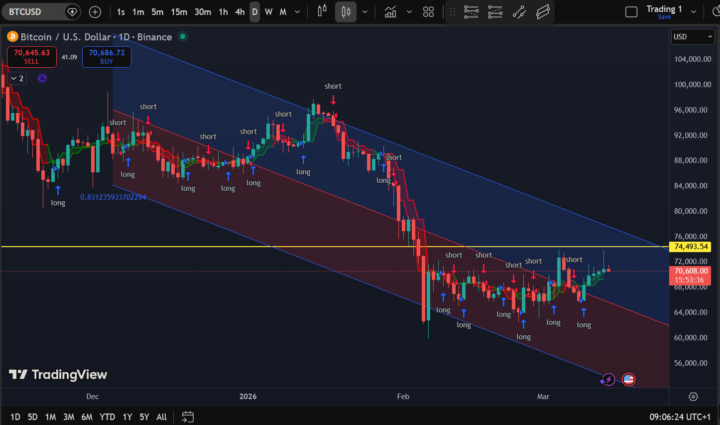The image size is (720, 425).
Task: Select the 5m interval
Action: click(158, 12)
